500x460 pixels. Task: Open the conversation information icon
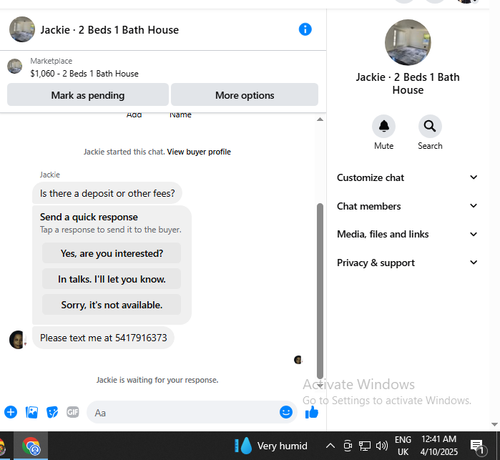coord(305,29)
